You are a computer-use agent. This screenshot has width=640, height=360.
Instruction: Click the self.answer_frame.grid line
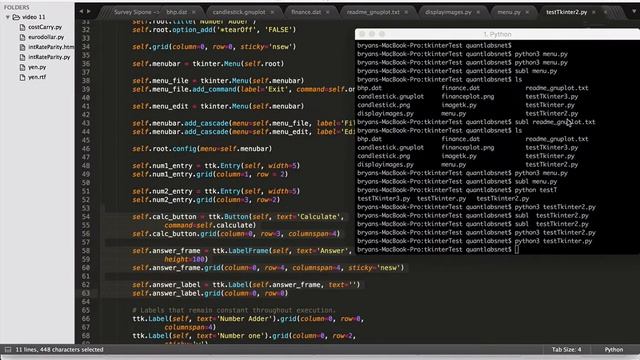click(268, 268)
